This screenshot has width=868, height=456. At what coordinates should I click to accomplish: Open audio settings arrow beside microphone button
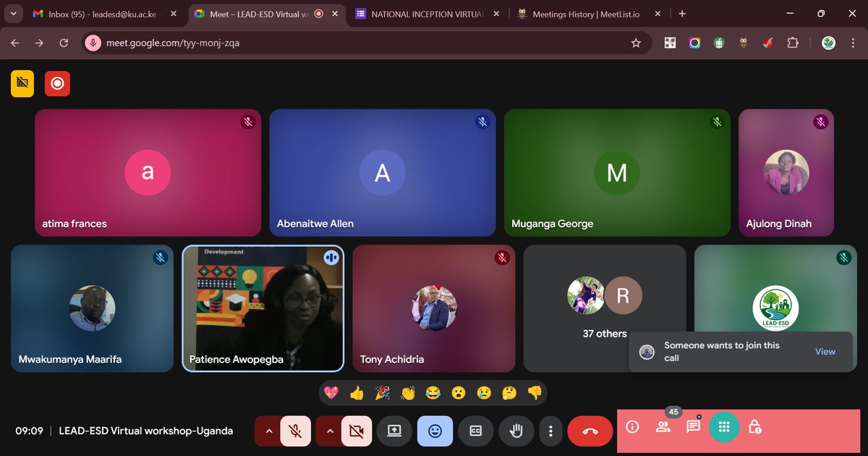[268, 431]
